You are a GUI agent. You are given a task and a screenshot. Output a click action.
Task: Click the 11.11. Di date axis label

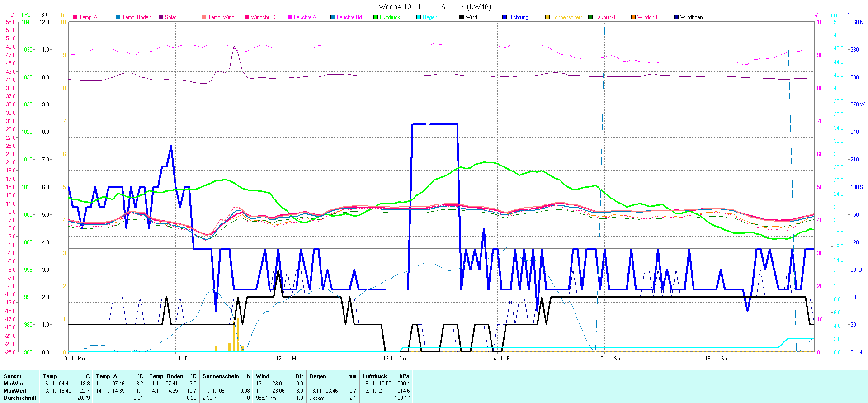tap(179, 359)
